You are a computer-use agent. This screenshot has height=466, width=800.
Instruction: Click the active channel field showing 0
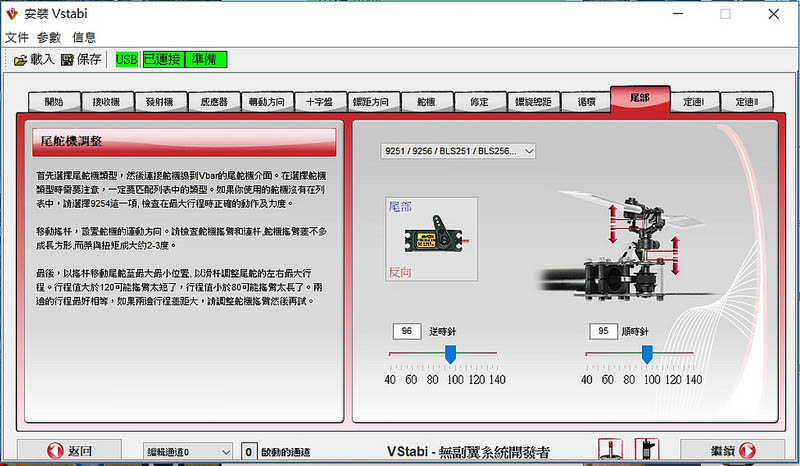click(x=248, y=452)
